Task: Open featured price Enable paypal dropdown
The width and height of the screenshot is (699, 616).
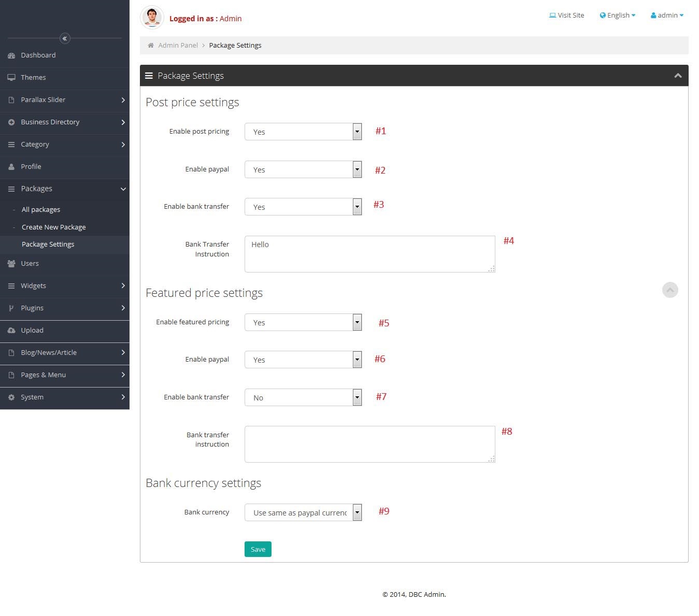Action: [303, 360]
